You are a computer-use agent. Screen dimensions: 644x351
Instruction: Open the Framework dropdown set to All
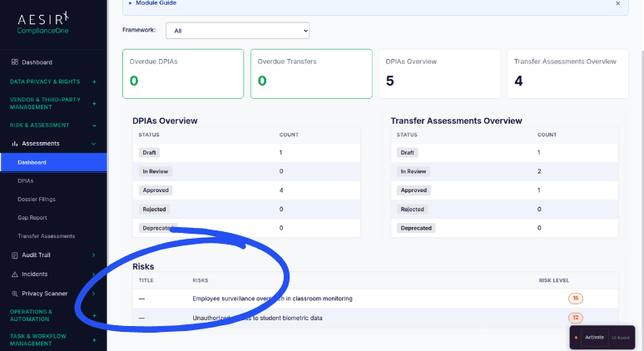pos(237,31)
